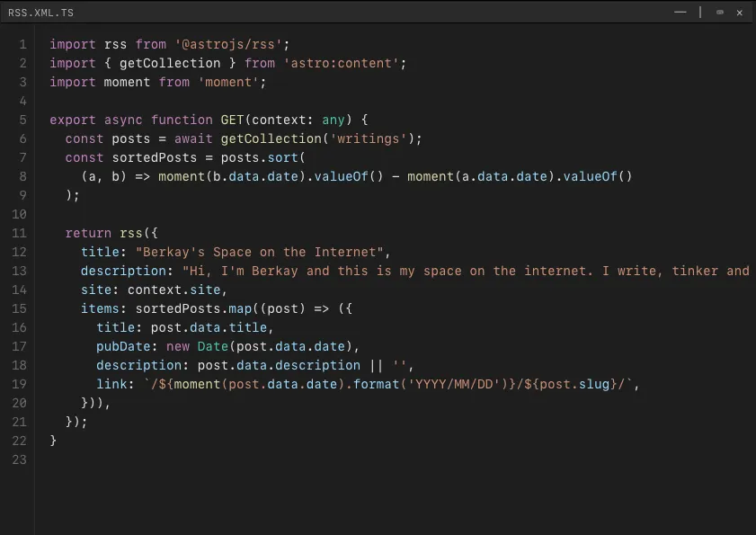Close the RSS.XML.TS code window
Image resolution: width=756 pixels, height=535 pixels.
[x=740, y=13]
